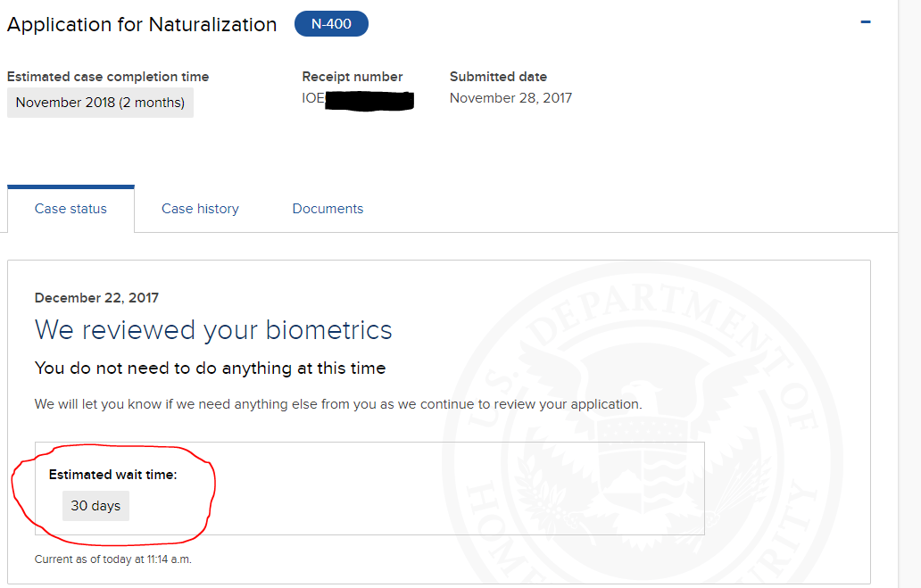Screen dimensions: 921x588
Task: Open the Case history tab
Action: point(200,209)
